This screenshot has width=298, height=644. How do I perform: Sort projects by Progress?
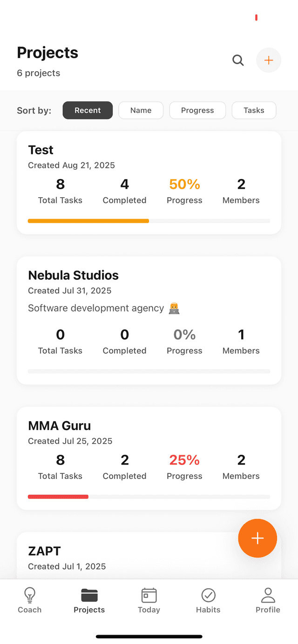point(197,110)
